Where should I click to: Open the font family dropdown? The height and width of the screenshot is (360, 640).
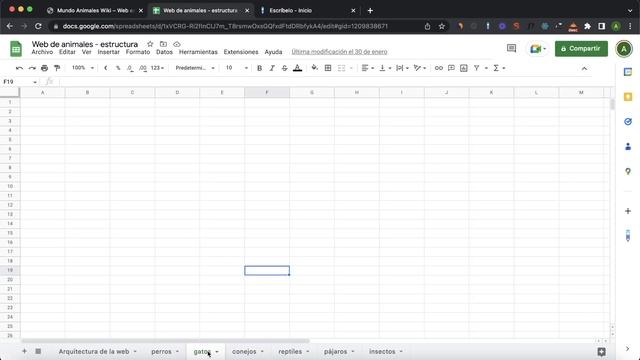coord(195,68)
